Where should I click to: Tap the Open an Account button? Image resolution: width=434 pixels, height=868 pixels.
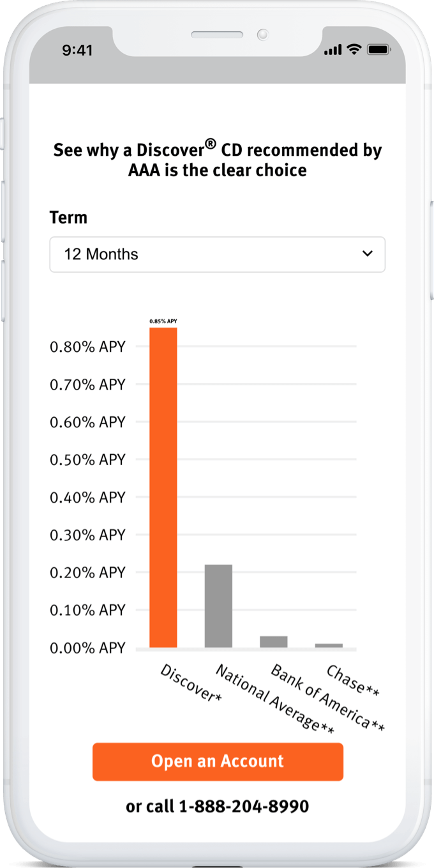[x=218, y=761]
